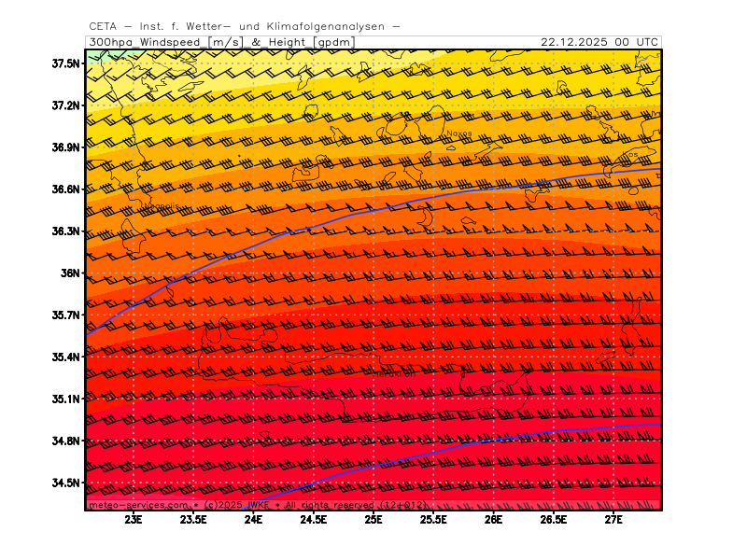Select the 23E longitude label
Screen dimensions: 747x560
[134, 519]
